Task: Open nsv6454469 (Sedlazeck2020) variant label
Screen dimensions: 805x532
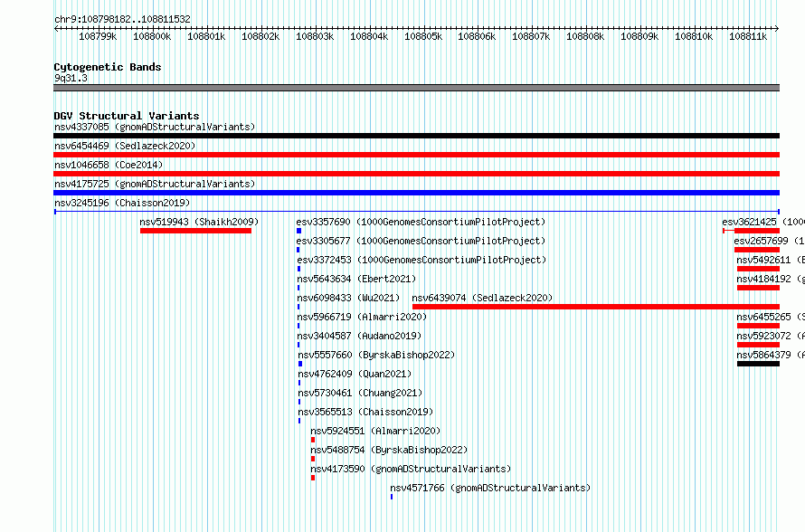Action: [125, 146]
